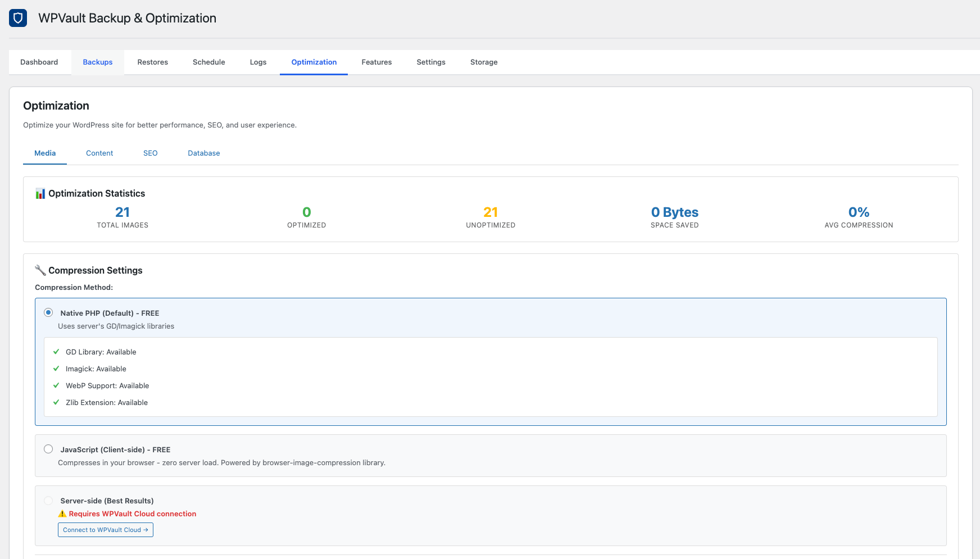View the Logs tab

click(x=258, y=62)
